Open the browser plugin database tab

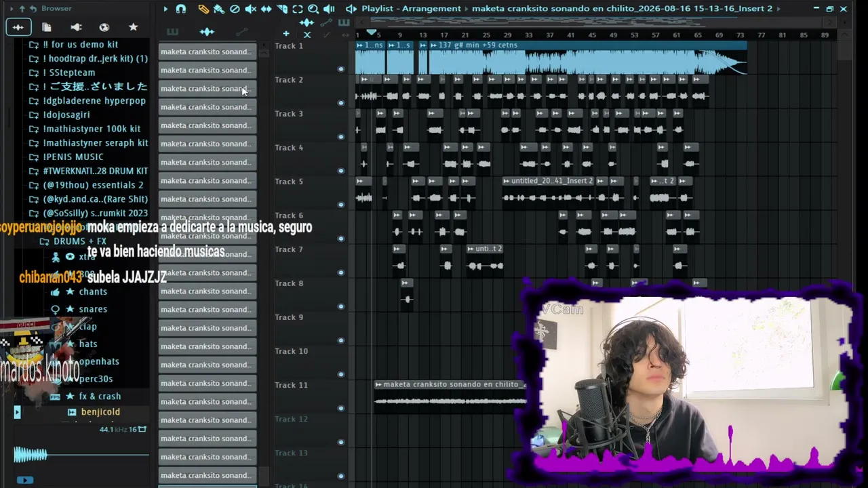pyautogui.click(x=76, y=27)
